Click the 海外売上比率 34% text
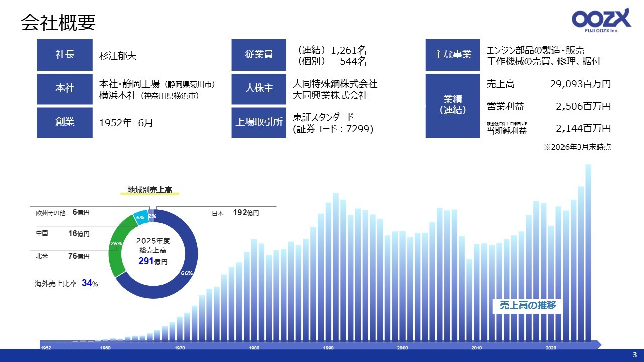644x362 pixels. click(66, 284)
